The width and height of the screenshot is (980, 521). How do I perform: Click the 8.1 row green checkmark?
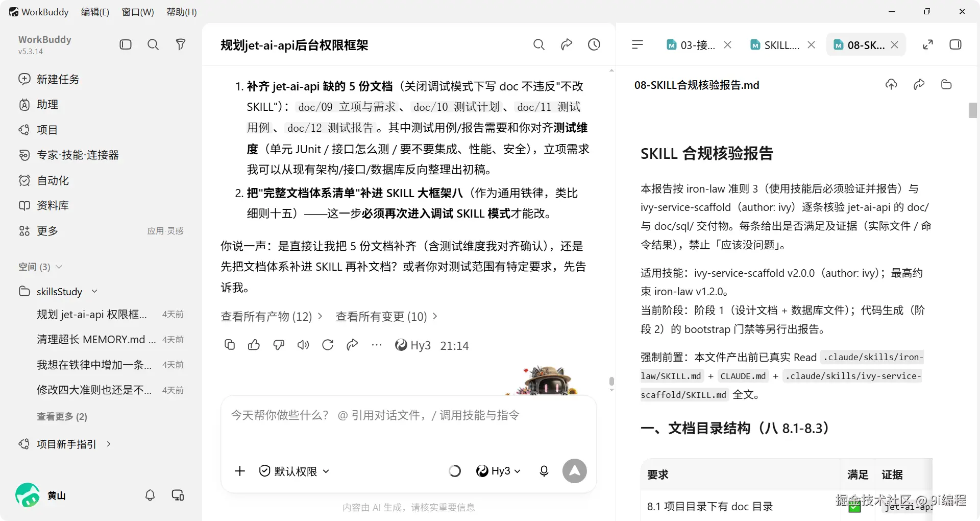click(x=854, y=507)
